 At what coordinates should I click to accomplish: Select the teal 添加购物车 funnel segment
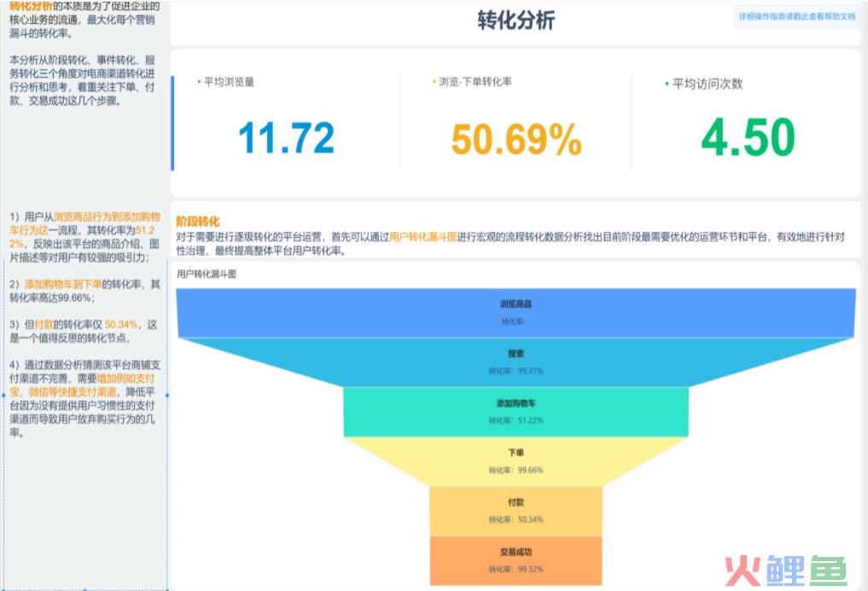point(516,412)
